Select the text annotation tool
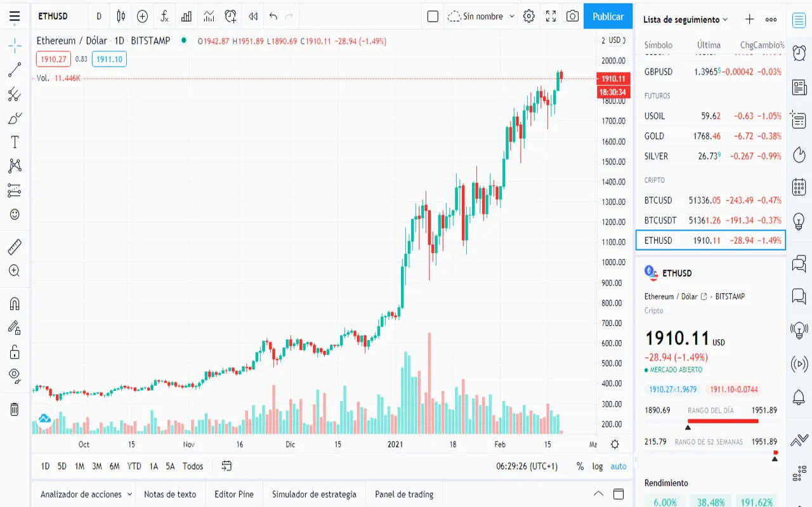This screenshot has width=812, height=507. (15, 142)
